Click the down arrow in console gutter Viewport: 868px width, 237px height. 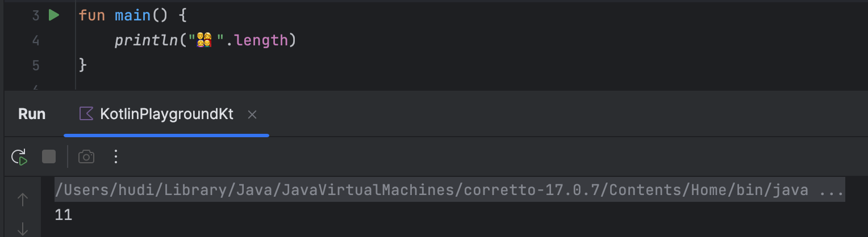[23, 228]
